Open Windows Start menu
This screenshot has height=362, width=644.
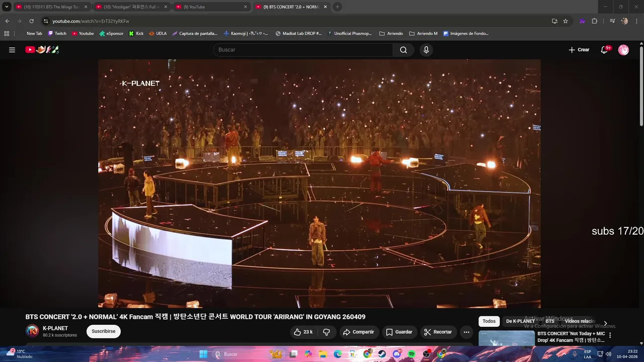[203, 354]
